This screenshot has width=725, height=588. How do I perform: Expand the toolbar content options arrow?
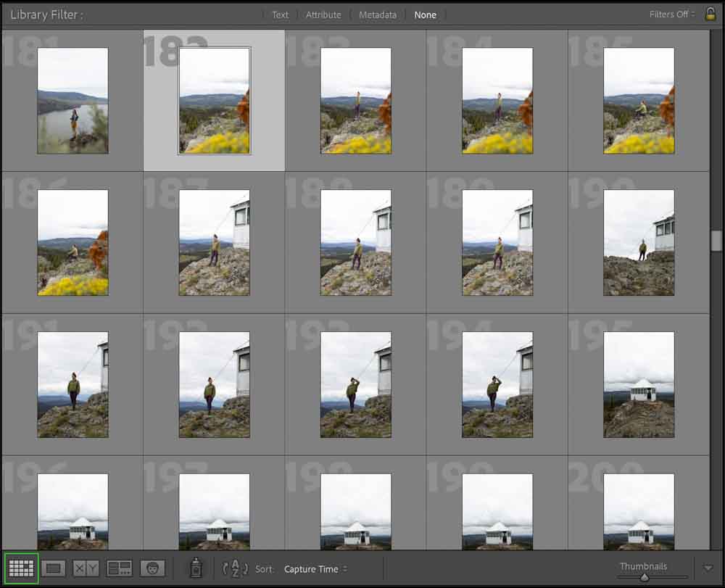[708, 568]
